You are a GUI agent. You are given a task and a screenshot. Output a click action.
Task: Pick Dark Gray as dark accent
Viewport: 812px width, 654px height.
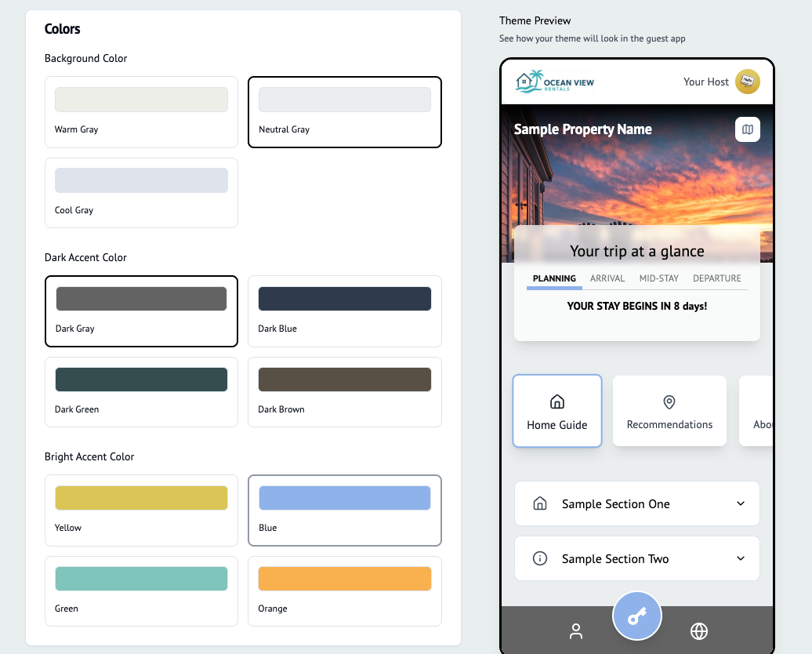141,311
